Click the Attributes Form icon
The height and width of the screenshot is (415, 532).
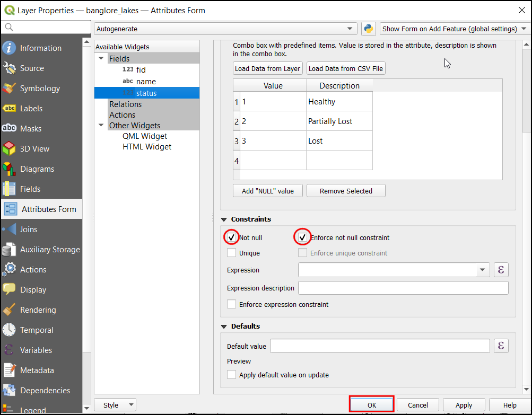11,209
